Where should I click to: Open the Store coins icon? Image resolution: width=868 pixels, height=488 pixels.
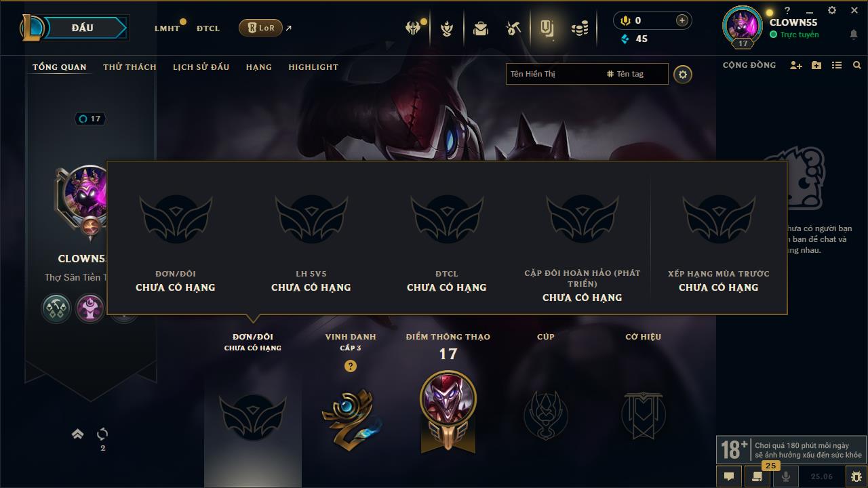coord(580,28)
